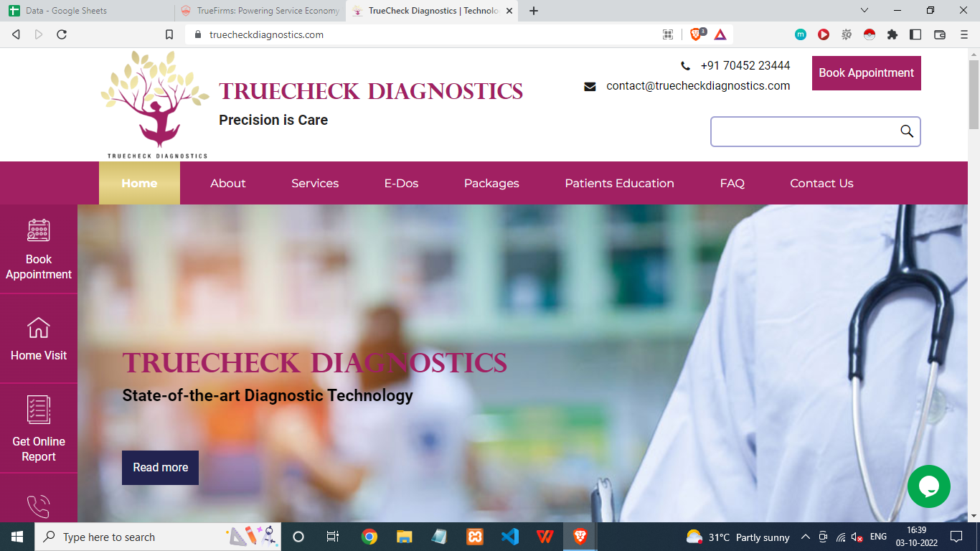Open Patients Education menu item
Image resolution: width=980 pixels, height=551 pixels.
[x=619, y=183]
